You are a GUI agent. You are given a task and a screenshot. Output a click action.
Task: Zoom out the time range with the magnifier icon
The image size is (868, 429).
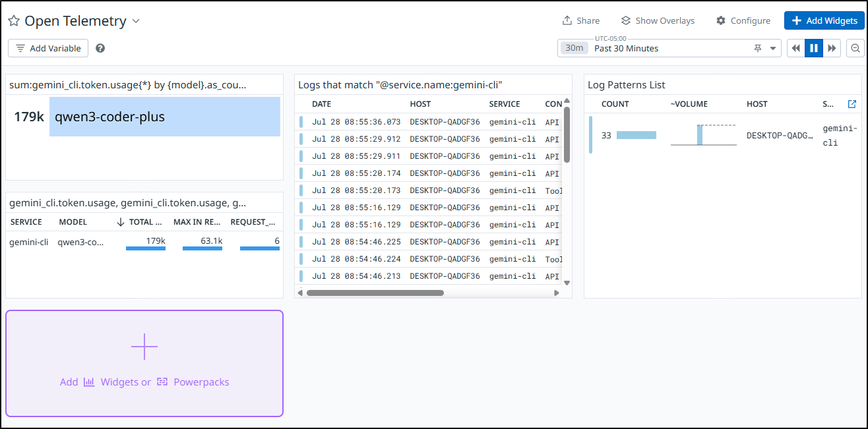(855, 48)
